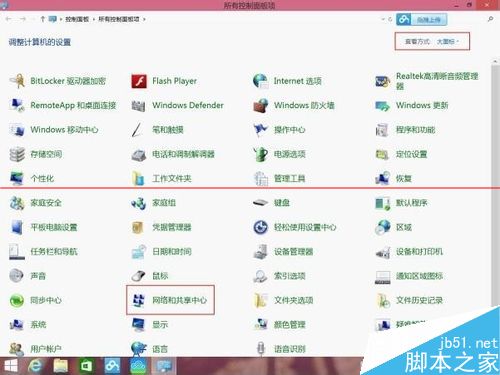Click the 凭据管理器 link
Image resolution: width=500 pixels, height=375 pixels.
(x=172, y=227)
